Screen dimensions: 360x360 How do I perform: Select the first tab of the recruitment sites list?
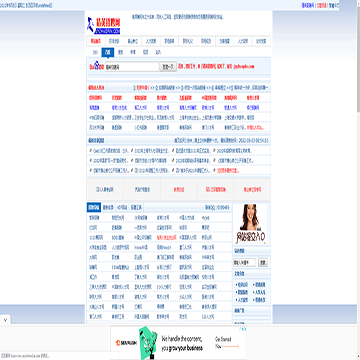[94, 208]
